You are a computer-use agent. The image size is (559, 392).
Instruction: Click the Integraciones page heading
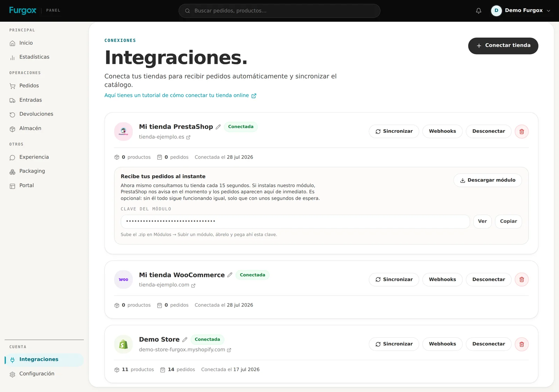[x=176, y=58]
